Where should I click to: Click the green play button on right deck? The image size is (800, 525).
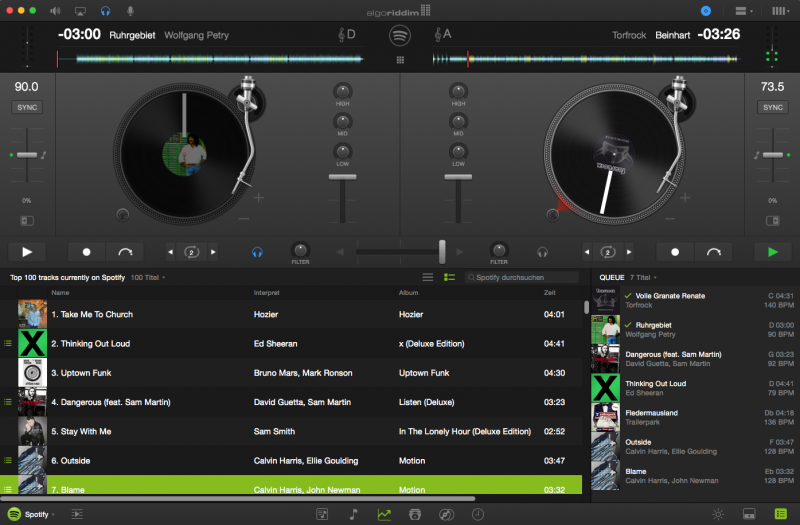[772, 252]
